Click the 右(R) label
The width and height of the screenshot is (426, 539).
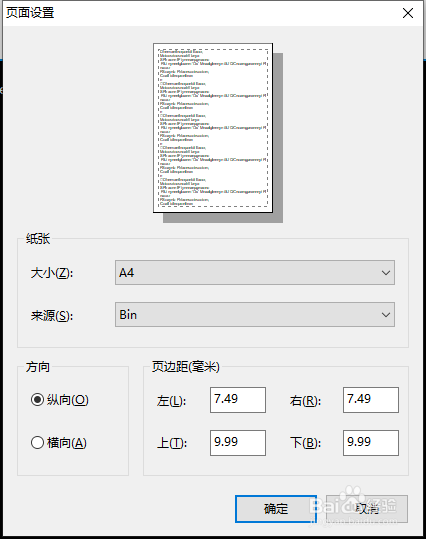coord(305,401)
